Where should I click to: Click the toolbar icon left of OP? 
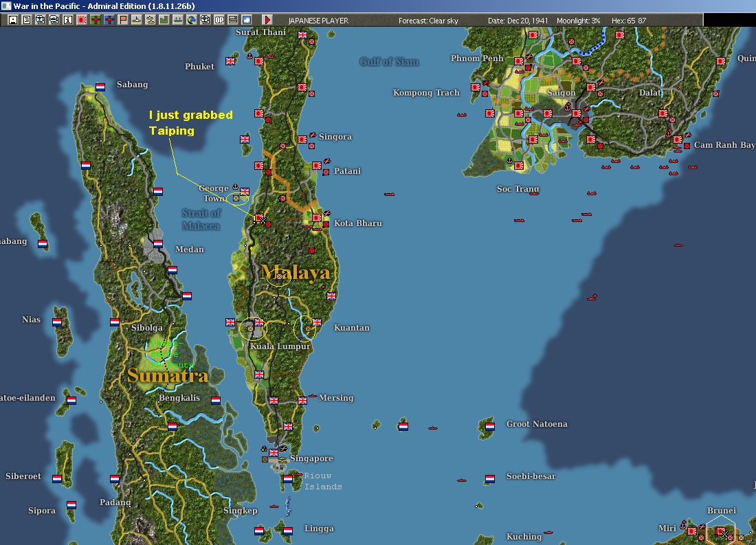click(x=205, y=20)
